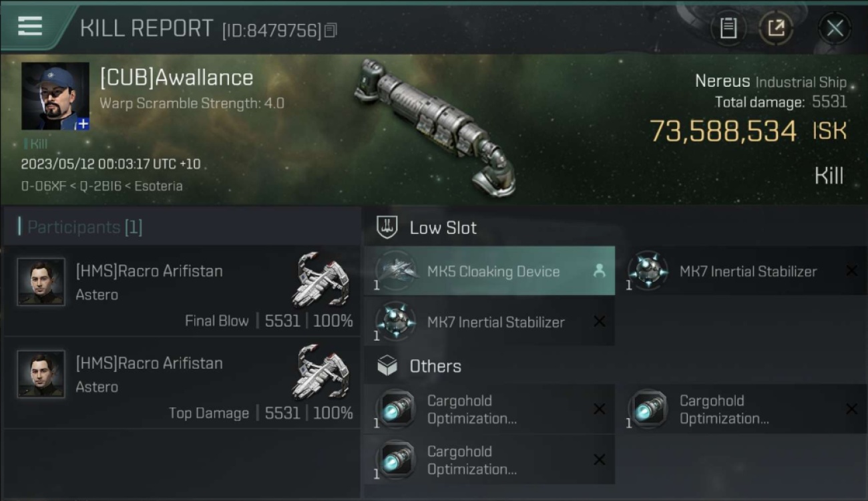
Task: Click X on the bottom Cargohold Optimization row
Action: click(599, 460)
